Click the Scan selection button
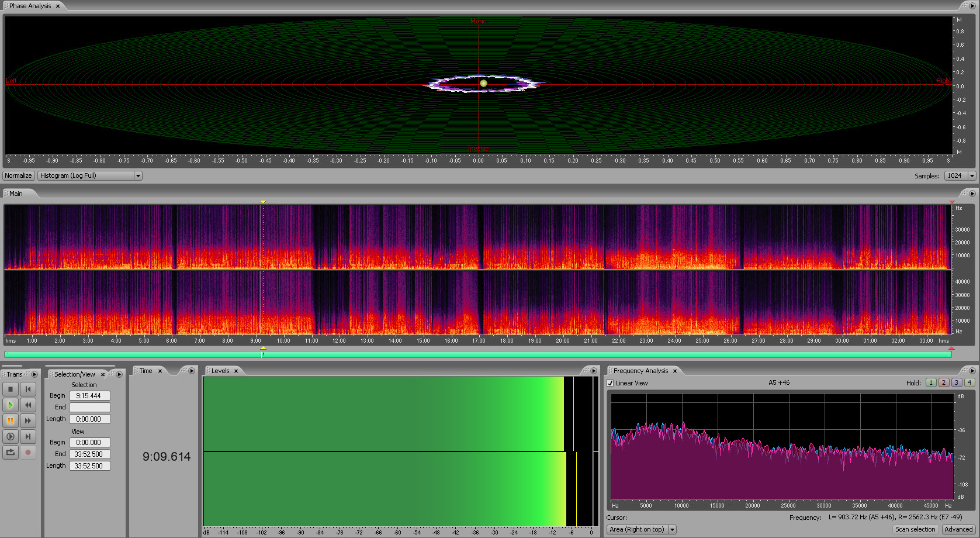 pos(915,529)
